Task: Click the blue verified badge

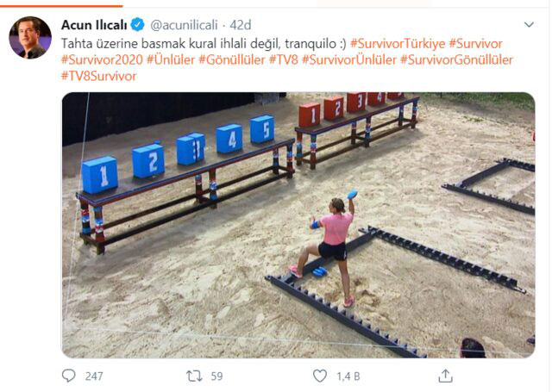Action: tap(137, 25)
